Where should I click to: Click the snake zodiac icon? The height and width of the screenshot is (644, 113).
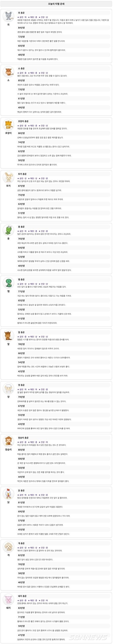coord(8,283)
